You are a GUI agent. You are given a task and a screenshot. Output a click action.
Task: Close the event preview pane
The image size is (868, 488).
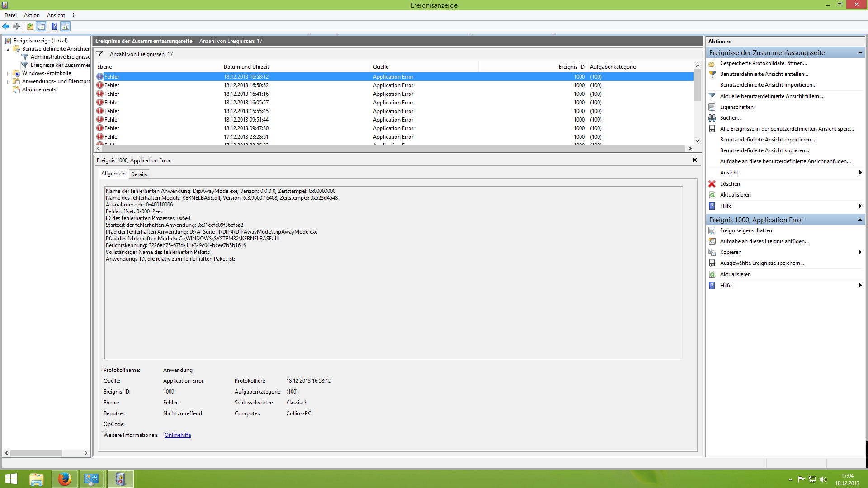[695, 160]
